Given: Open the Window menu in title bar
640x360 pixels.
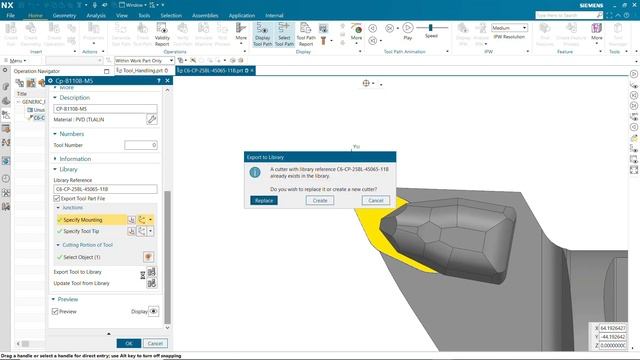Looking at the screenshot, I should pyautogui.click(x=133, y=5).
